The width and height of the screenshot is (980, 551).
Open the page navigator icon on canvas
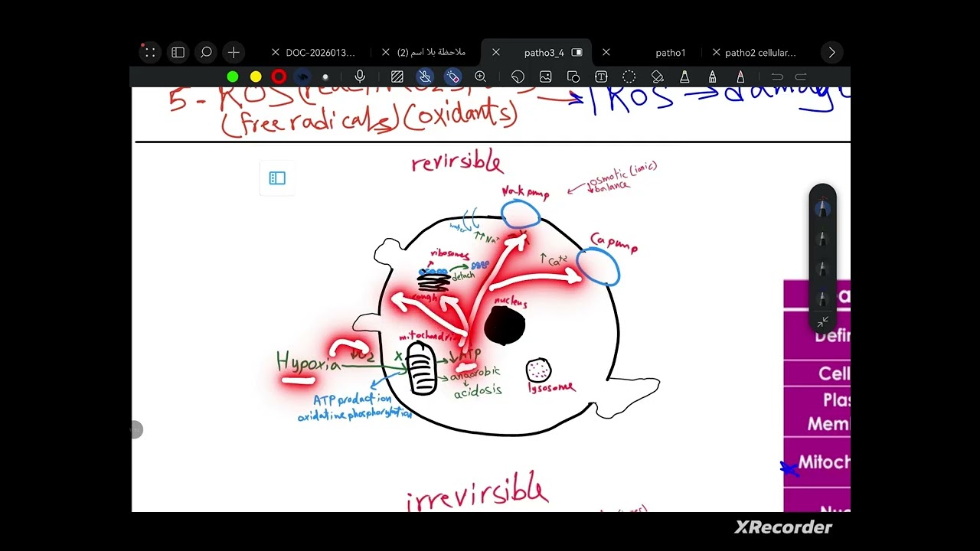tap(277, 178)
